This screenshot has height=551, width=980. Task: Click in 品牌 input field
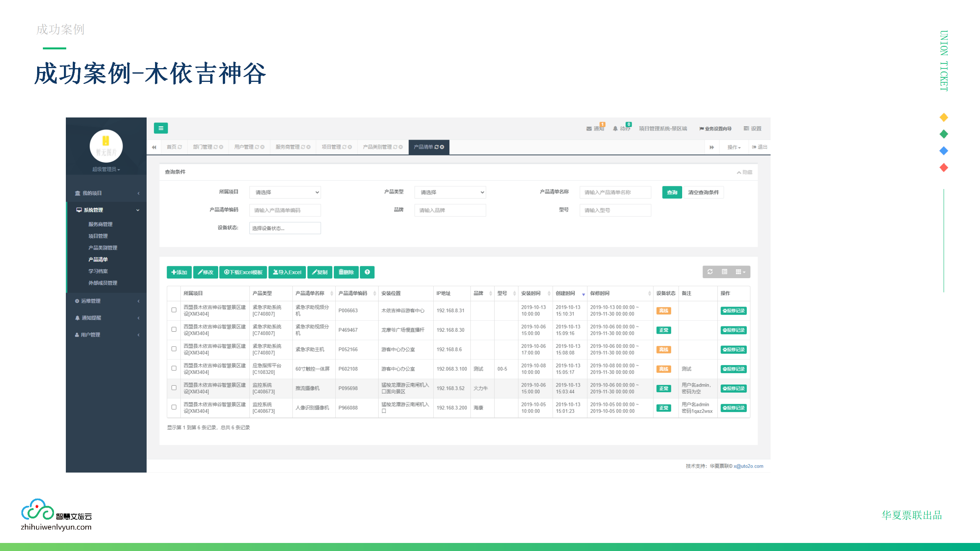coord(450,210)
